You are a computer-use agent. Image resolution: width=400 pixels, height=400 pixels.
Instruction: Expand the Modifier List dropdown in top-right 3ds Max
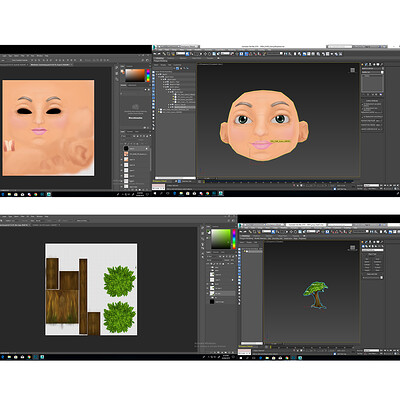[372, 72]
